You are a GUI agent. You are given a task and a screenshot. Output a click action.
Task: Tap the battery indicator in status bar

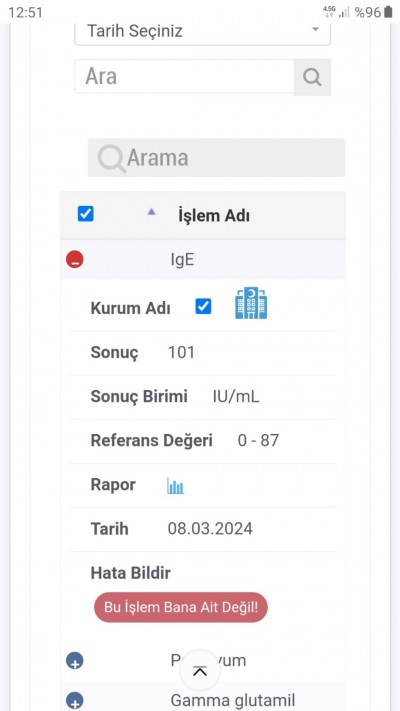388,12
